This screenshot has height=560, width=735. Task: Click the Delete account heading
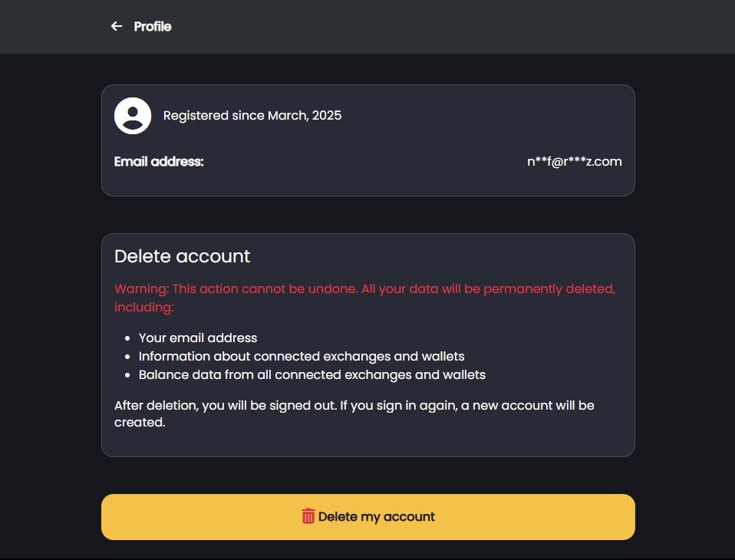click(x=183, y=256)
